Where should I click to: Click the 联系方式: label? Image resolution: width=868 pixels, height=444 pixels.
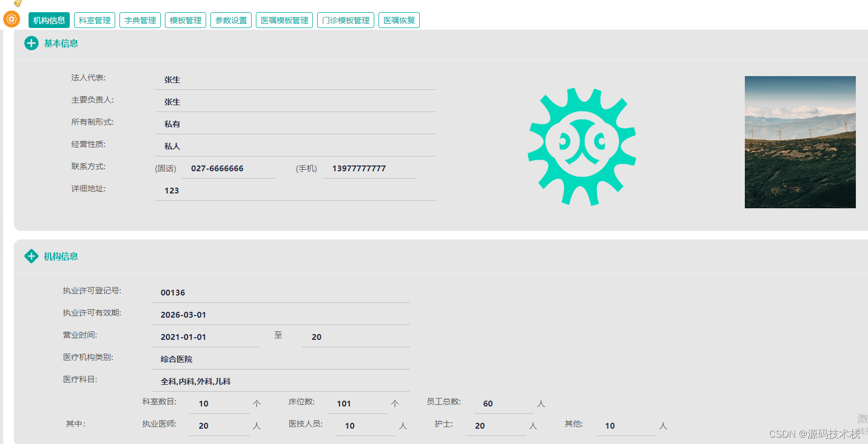[89, 166]
